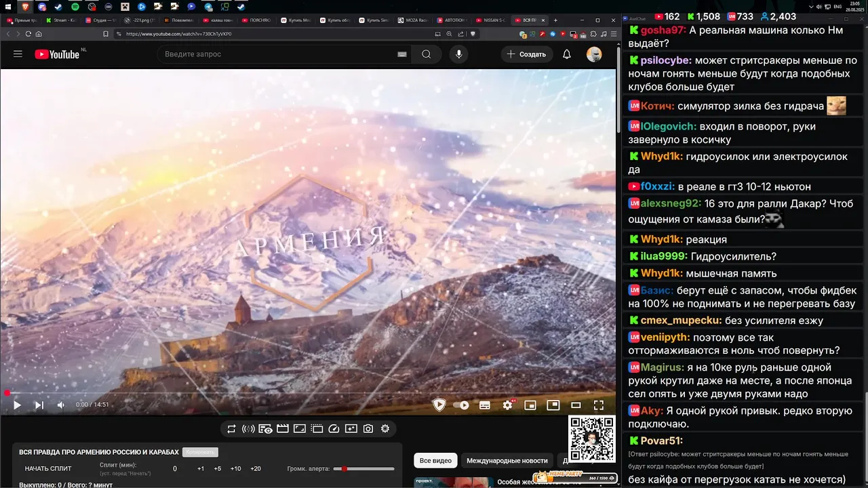868x488 pixels.
Task: Add +5 minutes to split
Action: [x=217, y=469]
